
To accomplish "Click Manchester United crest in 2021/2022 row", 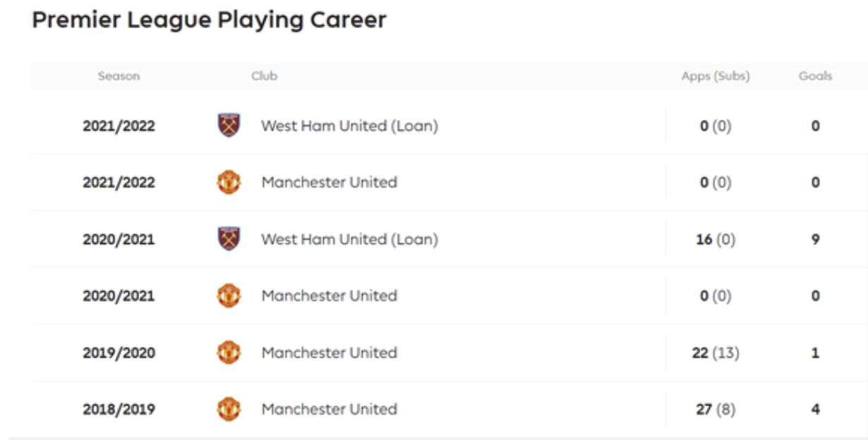I will pyautogui.click(x=229, y=183).
